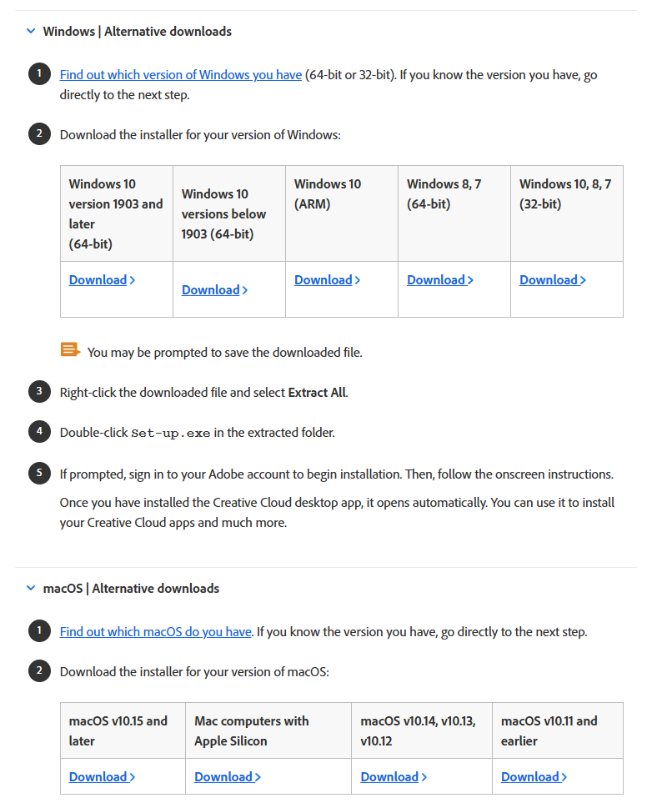Image resolution: width=672 pixels, height=803 pixels.
Task: Download installer for macOS v10.15 and later
Action: click(x=102, y=777)
